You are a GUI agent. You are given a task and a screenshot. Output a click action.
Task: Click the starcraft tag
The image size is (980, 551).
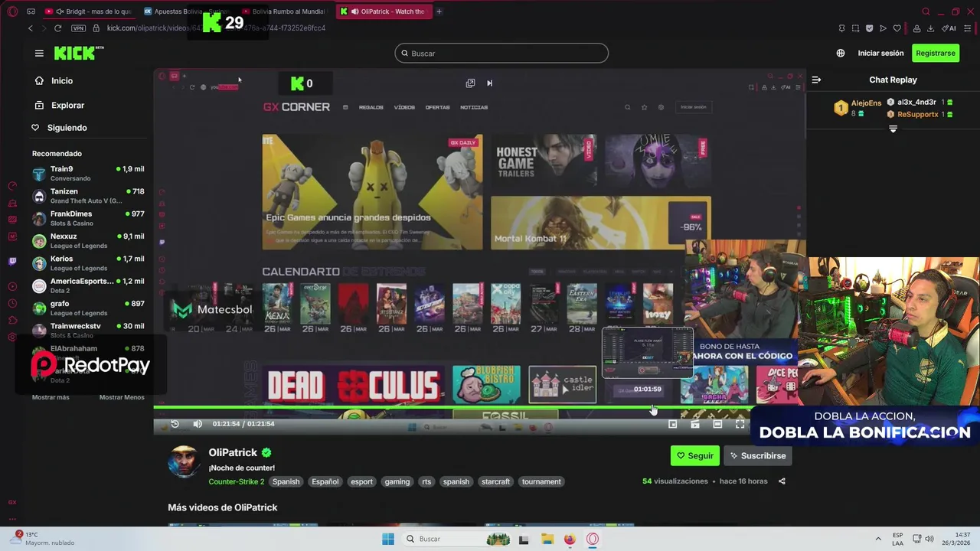(495, 481)
